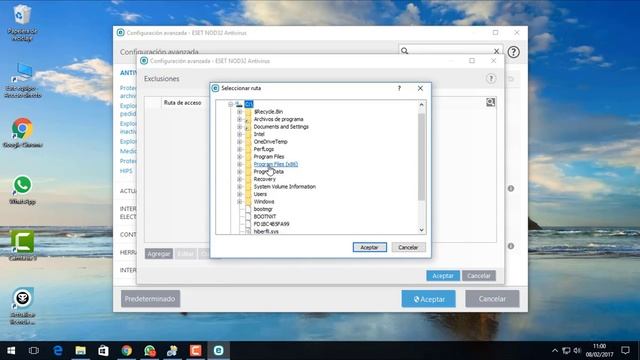Click Cancelar in Exclusiones window
Screen dimensions: 640x360
tap(479, 276)
